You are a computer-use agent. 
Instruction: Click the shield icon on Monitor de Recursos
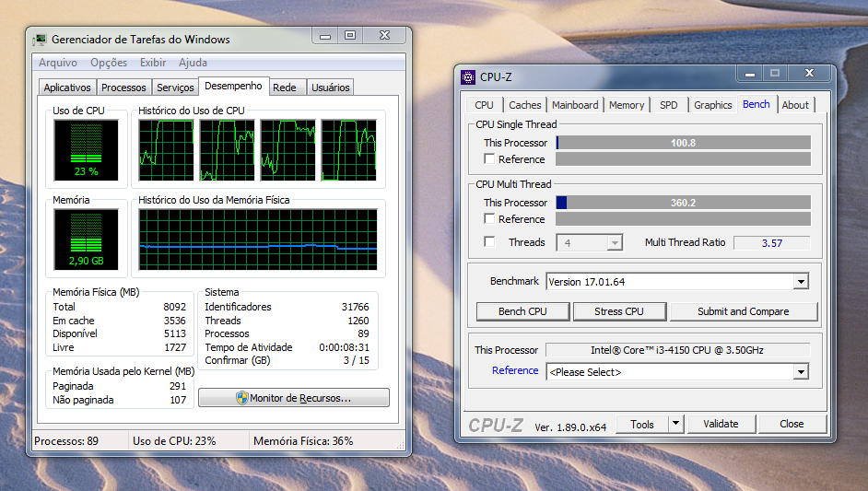[x=242, y=398]
